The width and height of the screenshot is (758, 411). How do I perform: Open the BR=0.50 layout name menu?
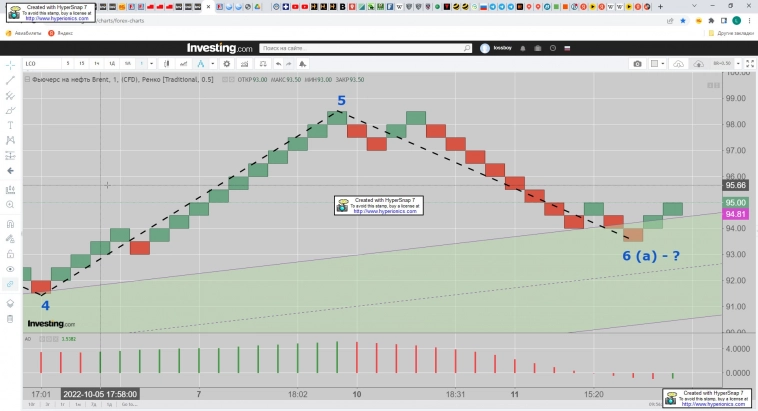[x=722, y=63]
